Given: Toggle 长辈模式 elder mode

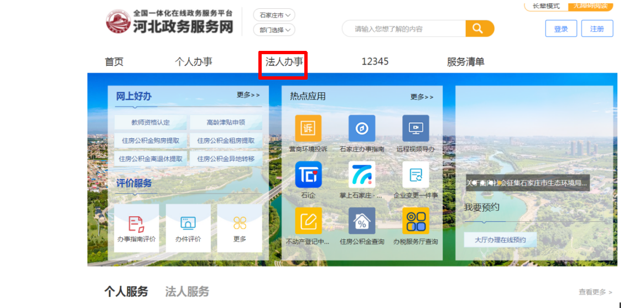Looking at the screenshot, I should [546, 6].
